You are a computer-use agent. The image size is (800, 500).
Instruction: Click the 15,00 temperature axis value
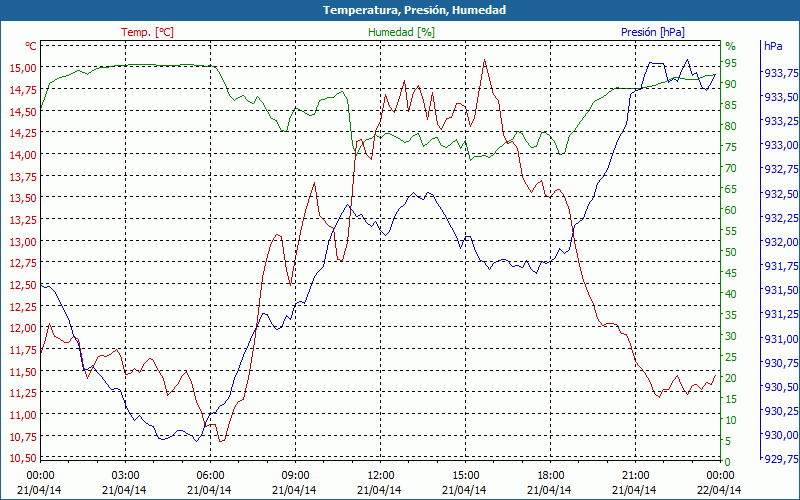click(x=23, y=68)
